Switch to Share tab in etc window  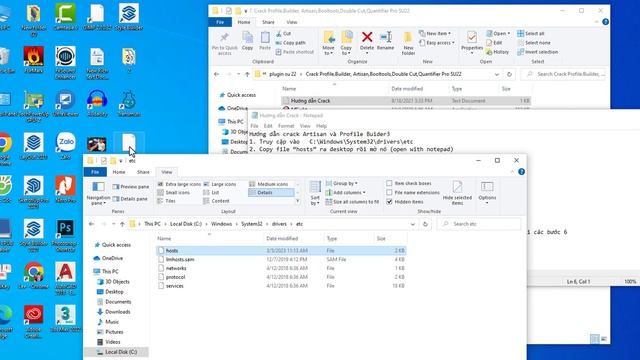(143, 172)
